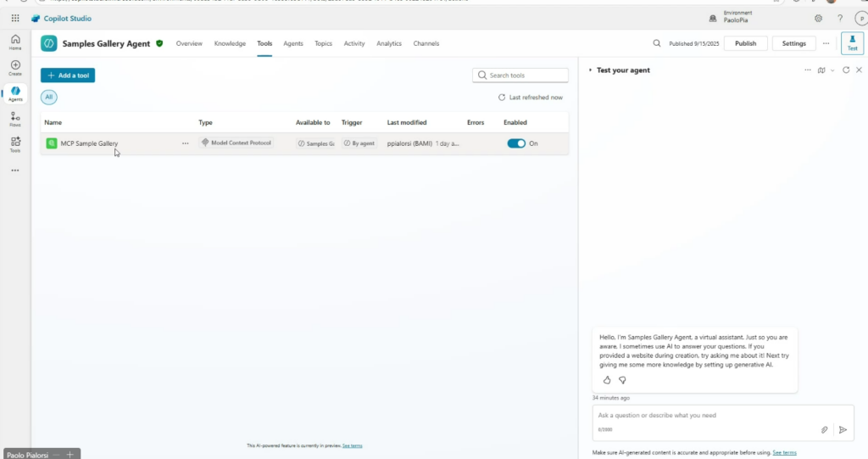Click the By agent trigger tag
Viewport: 868px width, 459px height.
coord(359,143)
